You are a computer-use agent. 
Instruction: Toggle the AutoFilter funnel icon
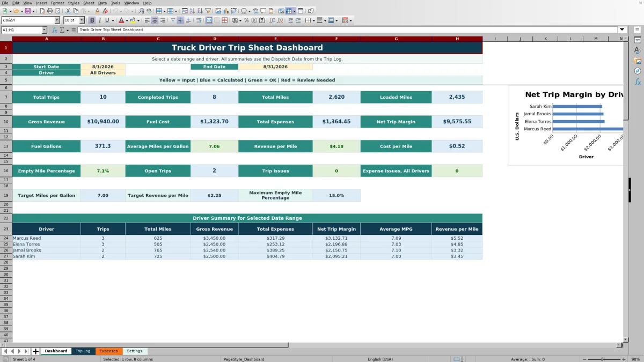coord(208,11)
